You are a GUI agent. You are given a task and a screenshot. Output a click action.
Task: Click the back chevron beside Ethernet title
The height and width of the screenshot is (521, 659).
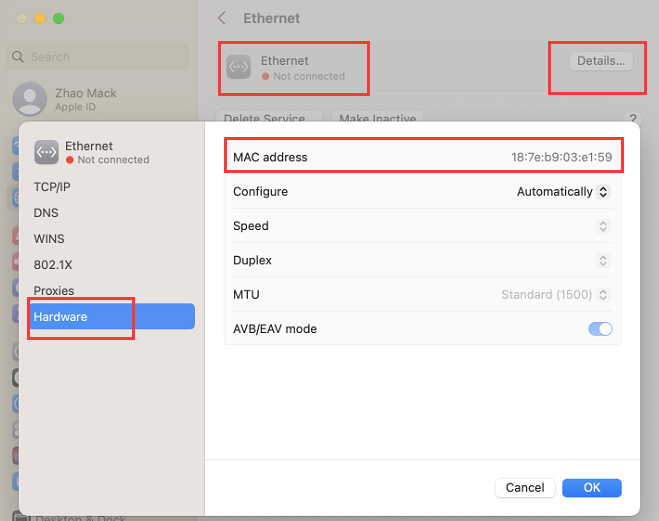pos(222,18)
